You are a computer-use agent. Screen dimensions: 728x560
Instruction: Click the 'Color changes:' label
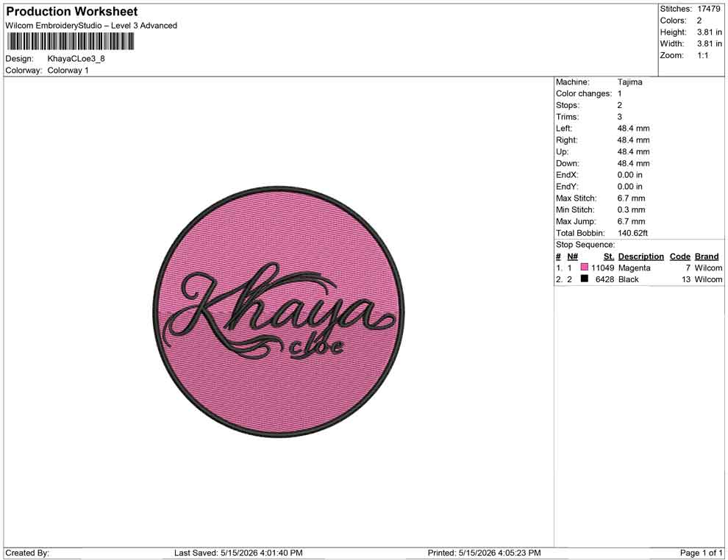(584, 94)
